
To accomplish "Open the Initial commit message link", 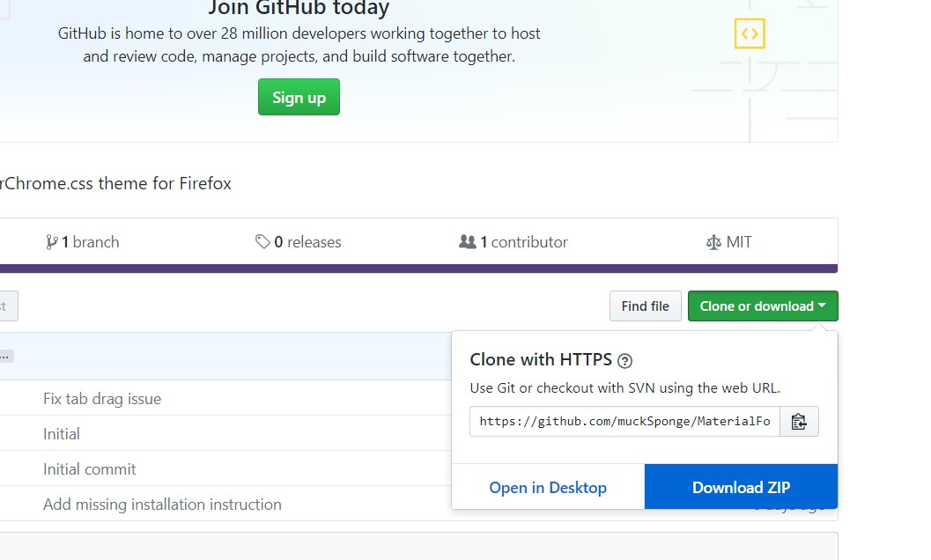I will (x=90, y=469).
